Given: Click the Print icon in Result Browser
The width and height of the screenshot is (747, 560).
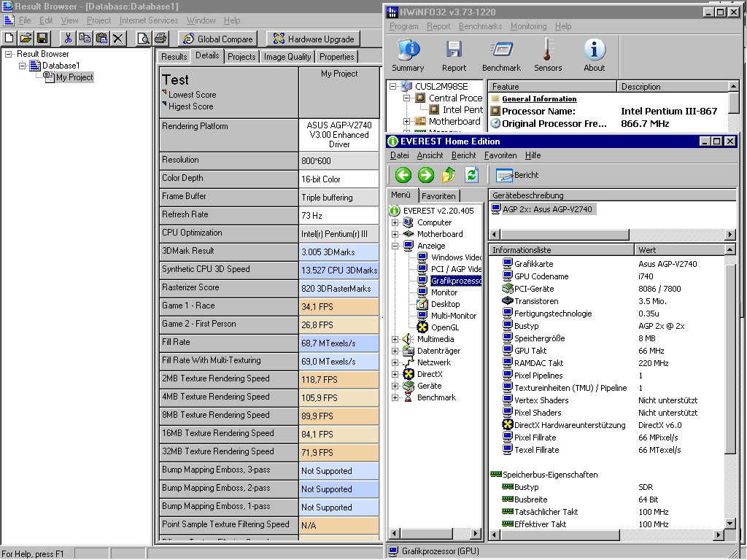Looking at the screenshot, I should (160, 39).
